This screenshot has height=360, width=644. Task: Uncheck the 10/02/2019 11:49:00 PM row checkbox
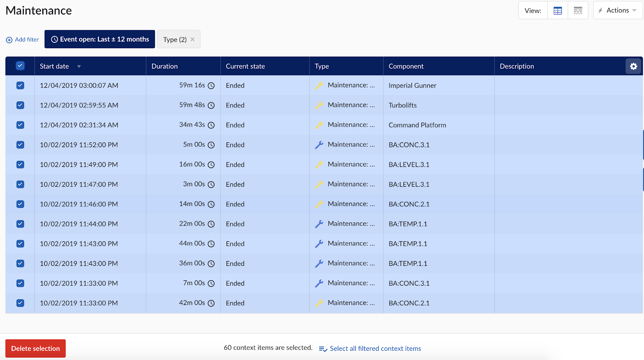point(20,165)
